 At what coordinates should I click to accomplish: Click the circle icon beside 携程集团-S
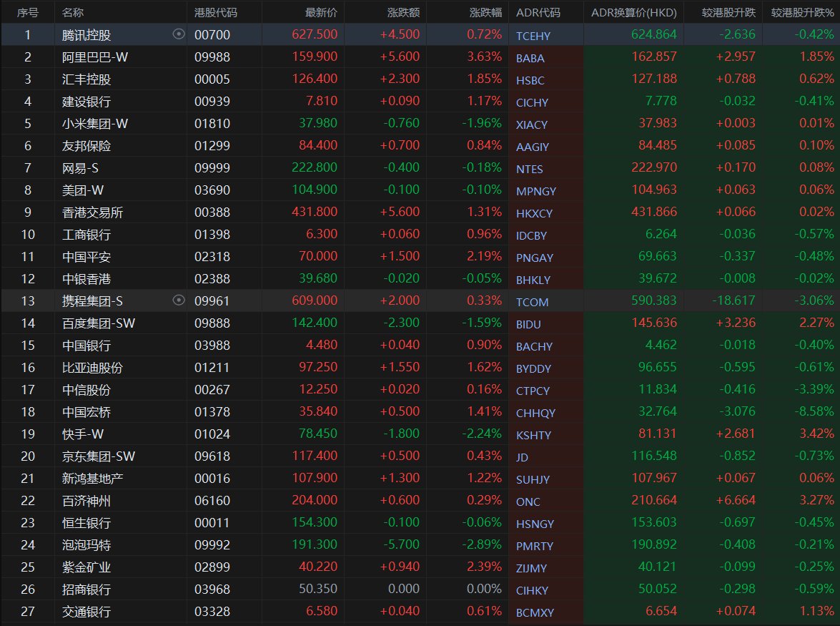point(179,300)
